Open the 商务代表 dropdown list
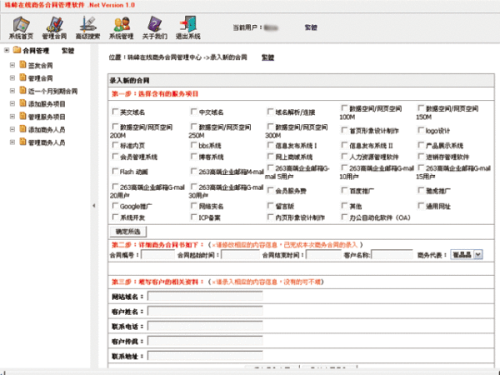Screen dimensions: 500x375 [x=478, y=255]
